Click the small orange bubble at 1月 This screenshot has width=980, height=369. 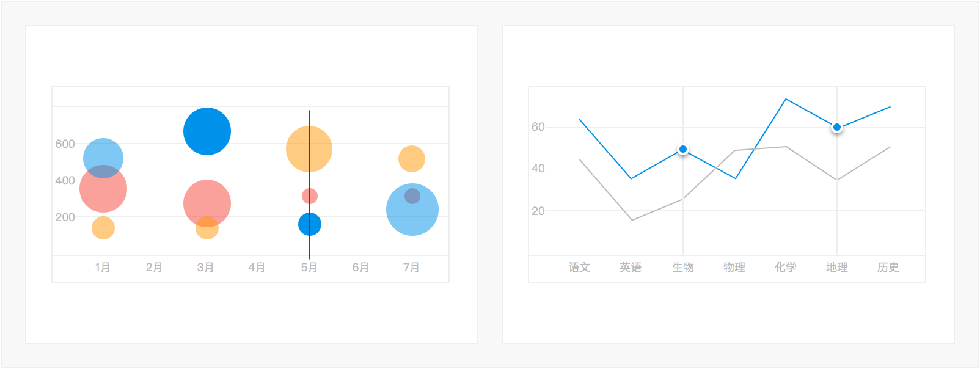tap(103, 228)
